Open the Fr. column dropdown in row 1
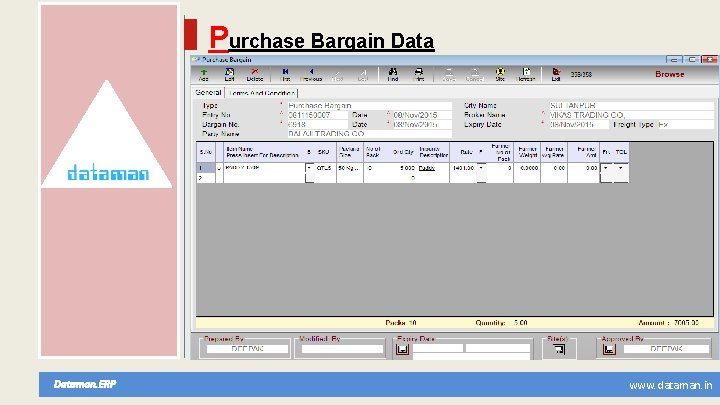The width and height of the screenshot is (720, 405). [x=606, y=168]
